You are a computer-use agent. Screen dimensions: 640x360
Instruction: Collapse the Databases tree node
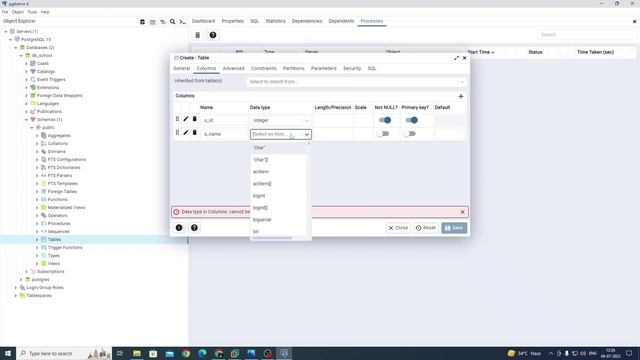click(16, 48)
